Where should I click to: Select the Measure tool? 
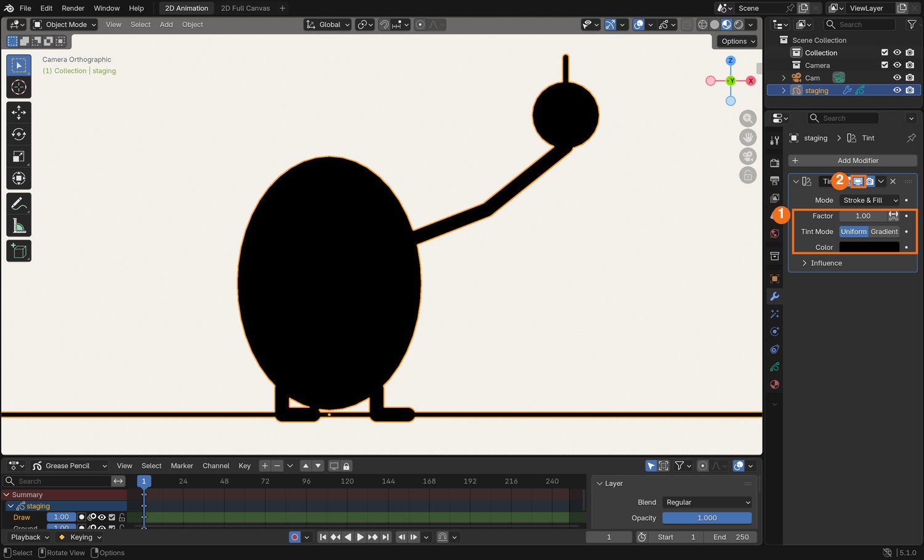[x=19, y=226]
